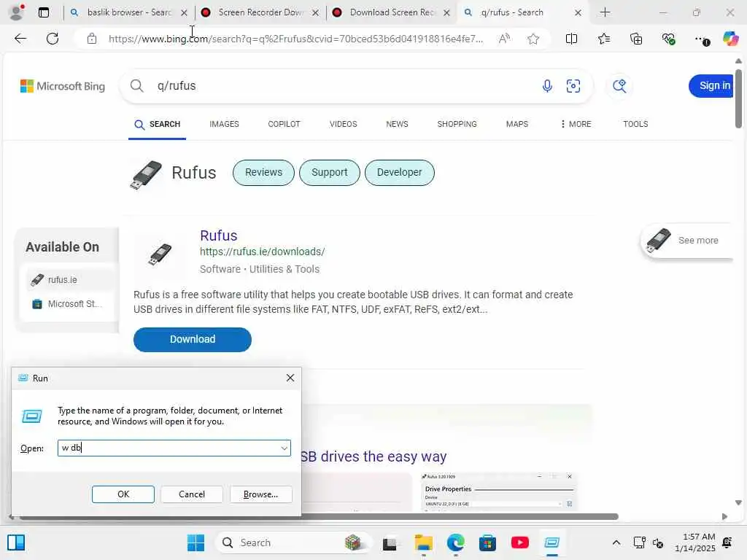Screen dimensions: 747x560
Task: Open Microsoft Store from taskbar
Action: (x=487, y=542)
